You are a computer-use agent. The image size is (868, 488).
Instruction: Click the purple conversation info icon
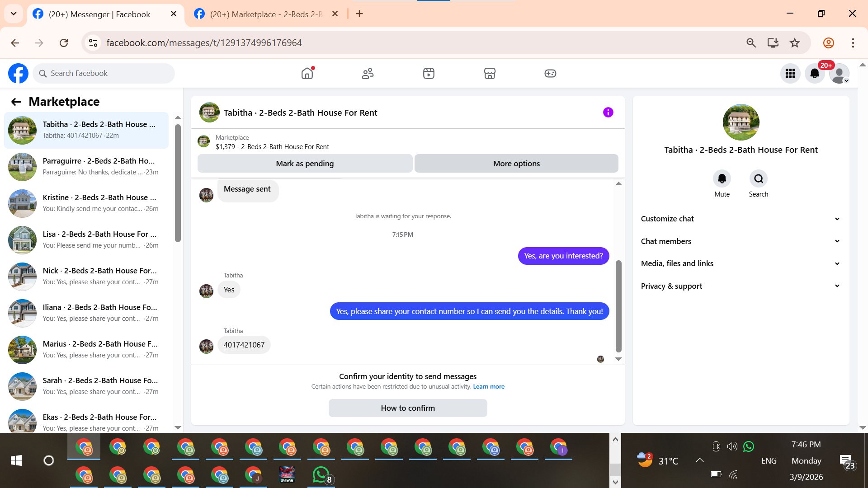[608, 113]
